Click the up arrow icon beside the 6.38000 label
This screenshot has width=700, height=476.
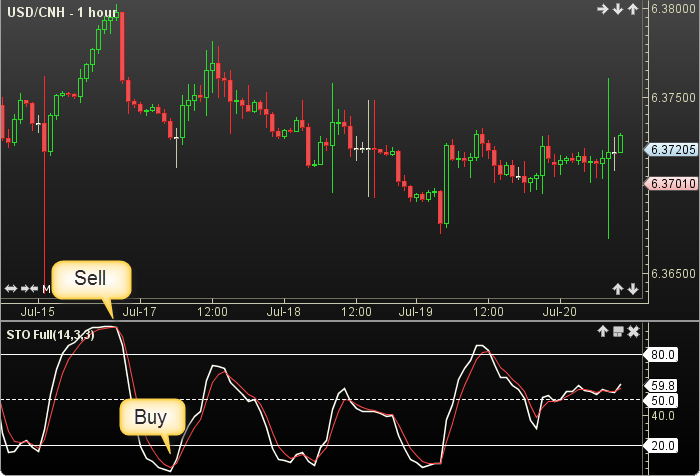tap(633, 9)
